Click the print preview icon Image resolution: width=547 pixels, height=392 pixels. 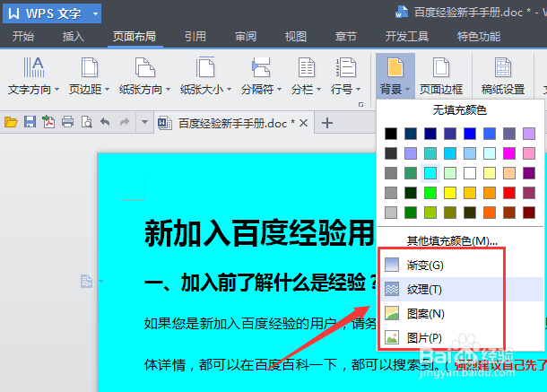tap(86, 122)
